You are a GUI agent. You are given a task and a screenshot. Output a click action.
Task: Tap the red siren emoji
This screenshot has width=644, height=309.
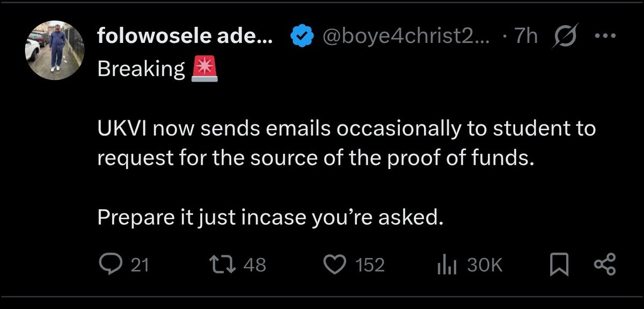coord(205,70)
